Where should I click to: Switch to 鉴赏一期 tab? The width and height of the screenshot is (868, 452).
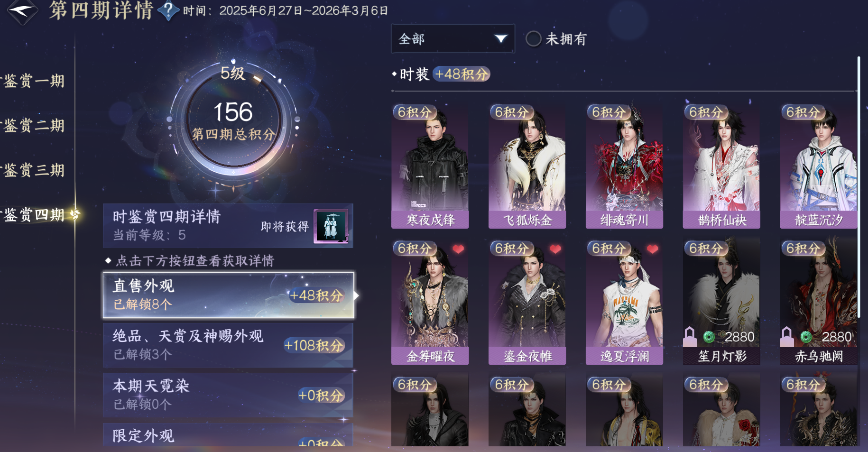coord(34,81)
